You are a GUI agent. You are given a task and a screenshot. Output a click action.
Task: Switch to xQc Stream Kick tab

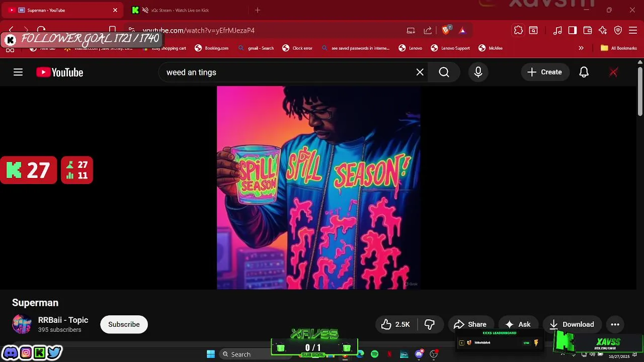tap(185, 10)
